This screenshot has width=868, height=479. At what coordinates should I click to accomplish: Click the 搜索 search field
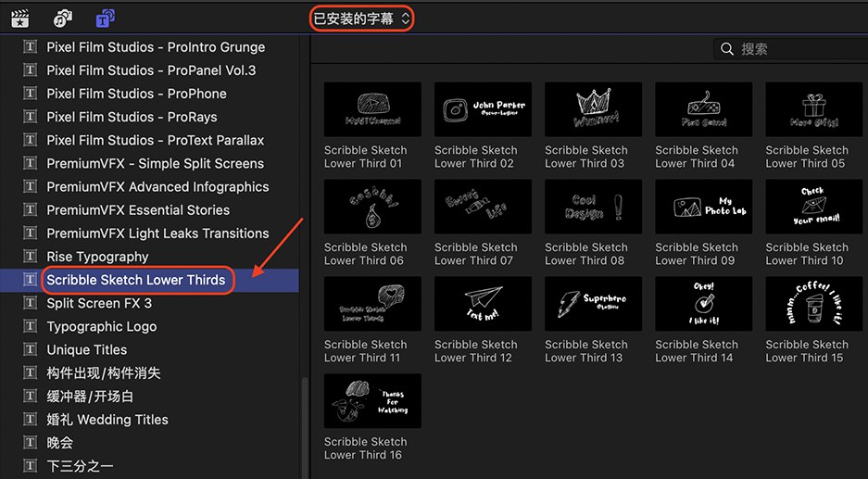(x=790, y=49)
